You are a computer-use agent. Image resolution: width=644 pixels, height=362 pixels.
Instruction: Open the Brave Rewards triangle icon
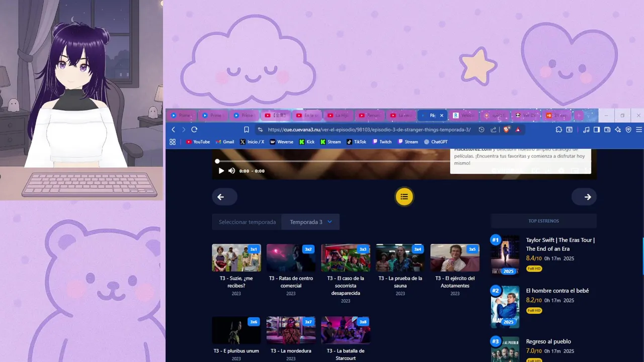coord(517,130)
